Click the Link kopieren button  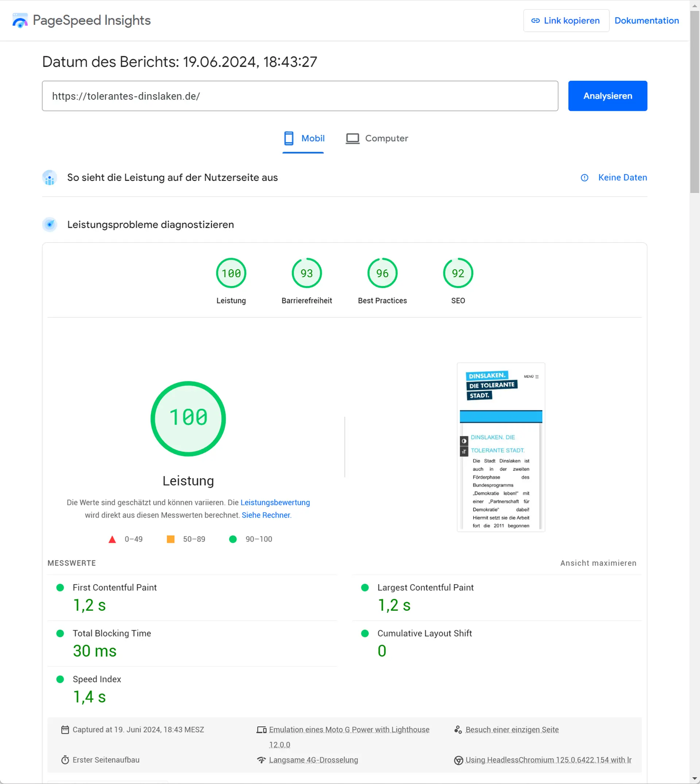pos(566,21)
